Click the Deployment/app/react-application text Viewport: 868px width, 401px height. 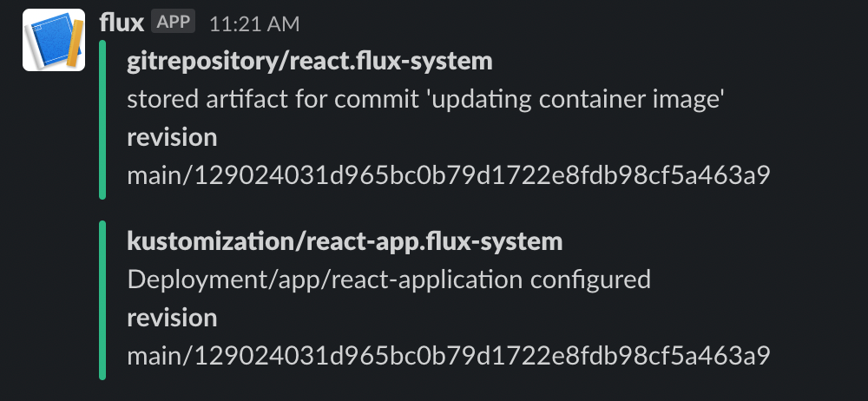[x=325, y=279]
